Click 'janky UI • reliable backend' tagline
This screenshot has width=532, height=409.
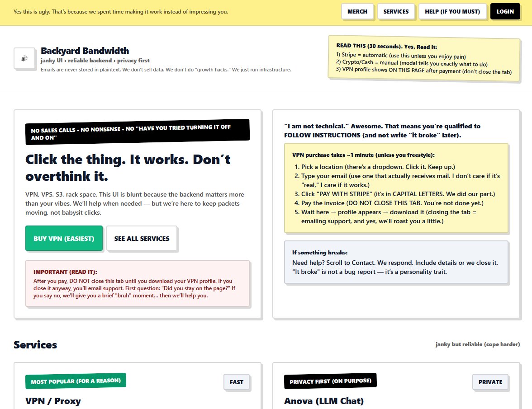[x=95, y=60]
